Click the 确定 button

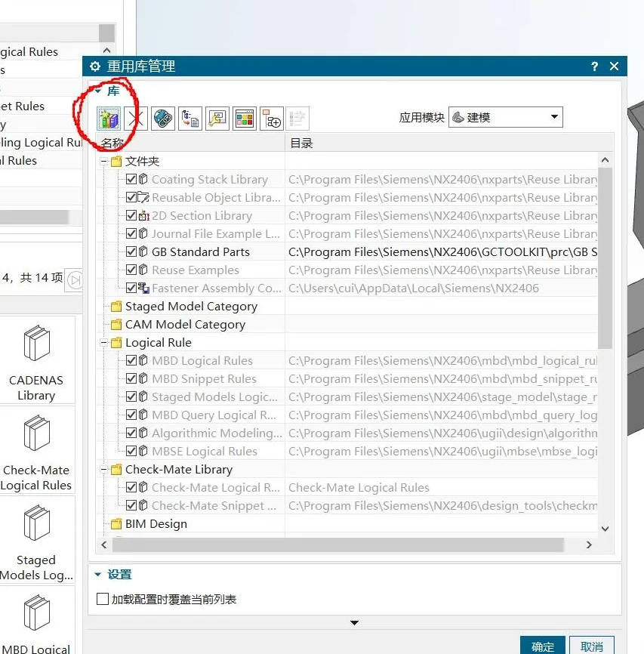click(543, 646)
